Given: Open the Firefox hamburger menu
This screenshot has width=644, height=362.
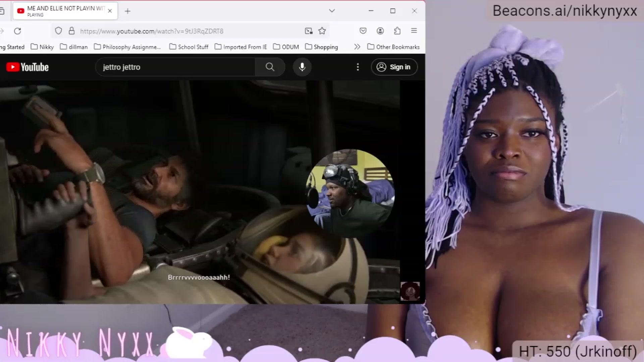Looking at the screenshot, I should click(414, 31).
